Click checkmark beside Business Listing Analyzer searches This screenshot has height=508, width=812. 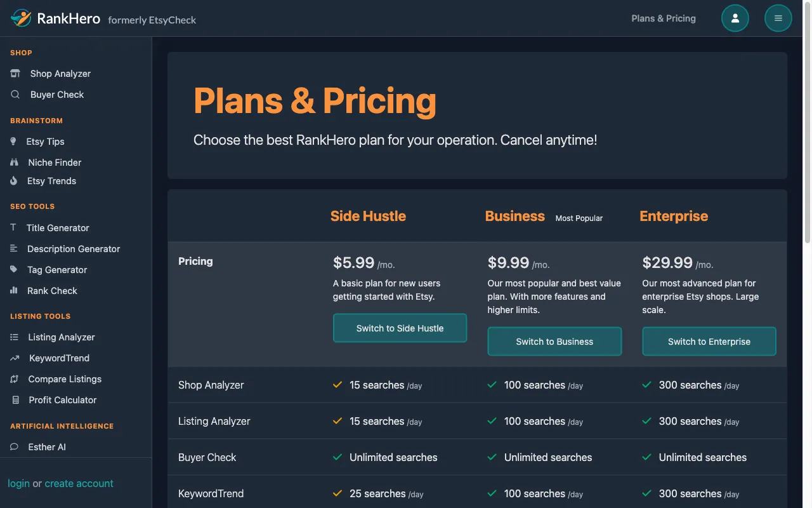tap(492, 421)
